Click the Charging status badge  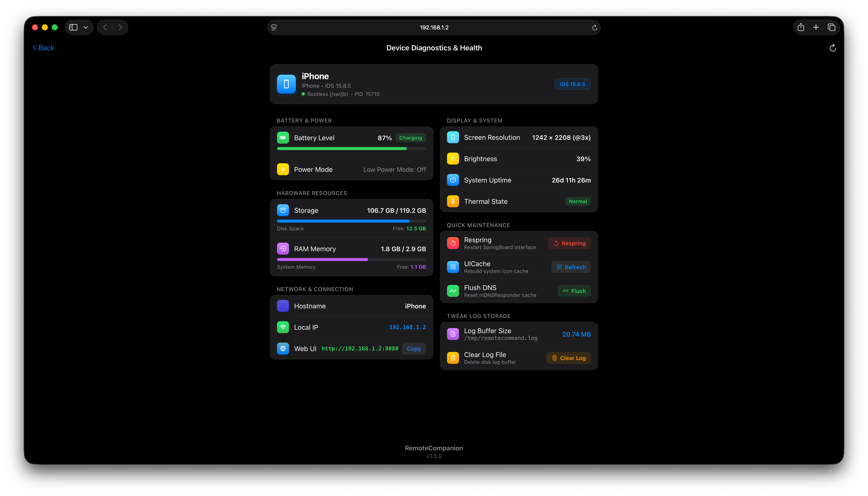(x=410, y=138)
